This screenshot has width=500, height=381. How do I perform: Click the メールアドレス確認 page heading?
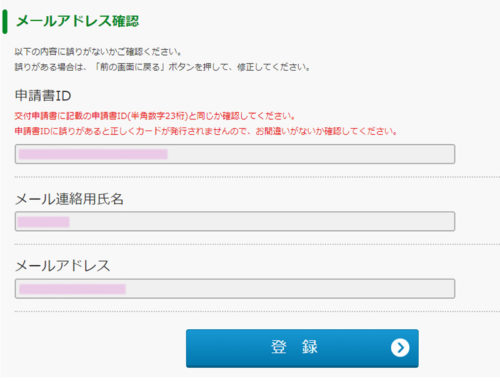pyautogui.click(x=77, y=21)
